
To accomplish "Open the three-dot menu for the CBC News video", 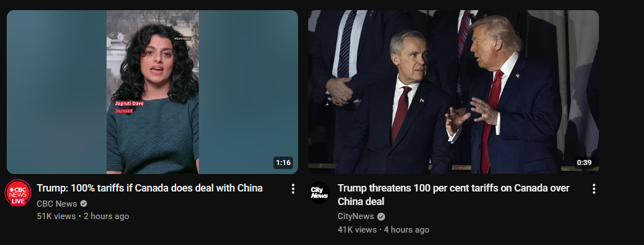I will pyautogui.click(x=293, y=189).
